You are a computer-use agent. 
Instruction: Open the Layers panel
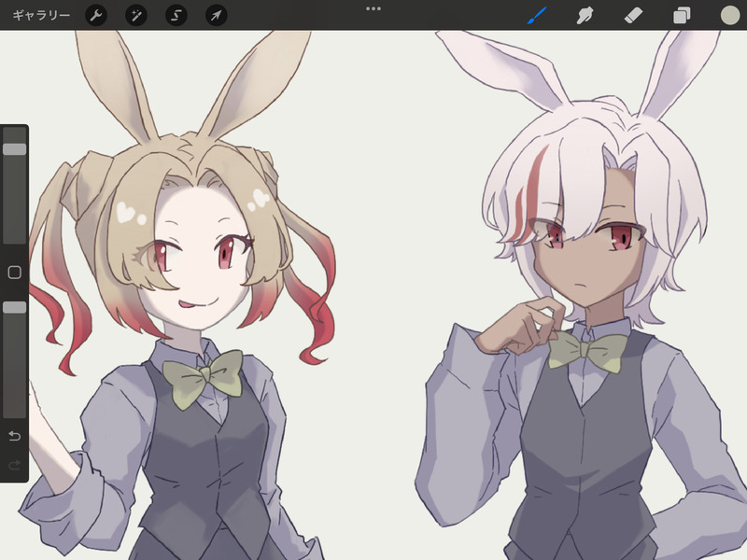pos(682,16)
